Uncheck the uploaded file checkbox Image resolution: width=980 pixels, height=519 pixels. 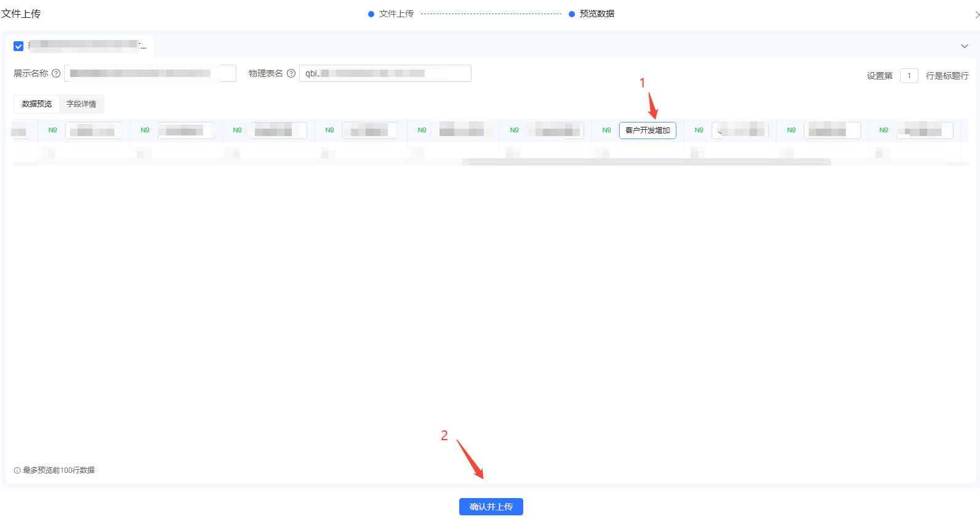18,46
